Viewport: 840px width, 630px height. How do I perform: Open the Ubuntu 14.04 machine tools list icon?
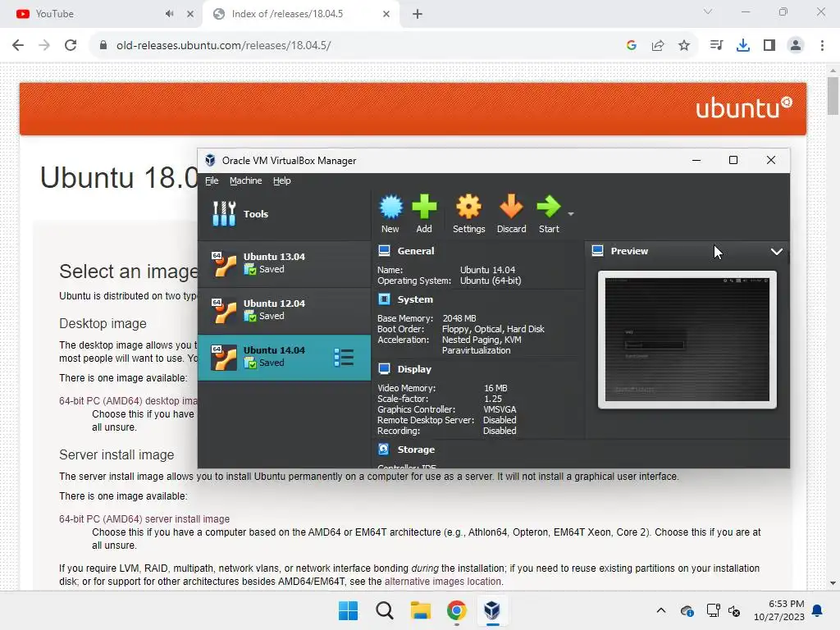point(344,358)
